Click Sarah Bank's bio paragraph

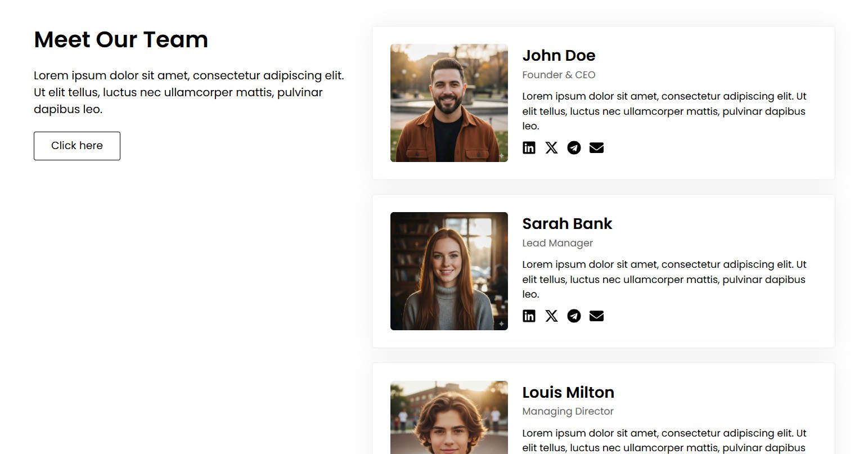(664, 279)
